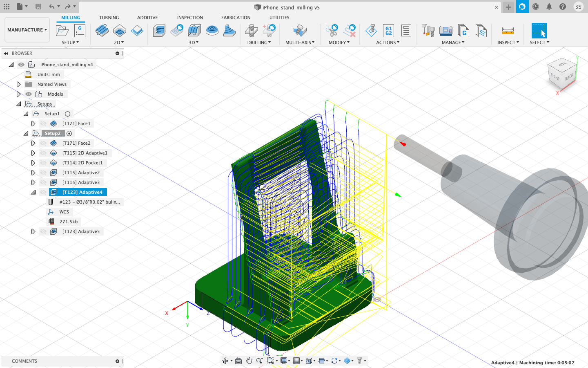Open a new document tab with plus

508,7
